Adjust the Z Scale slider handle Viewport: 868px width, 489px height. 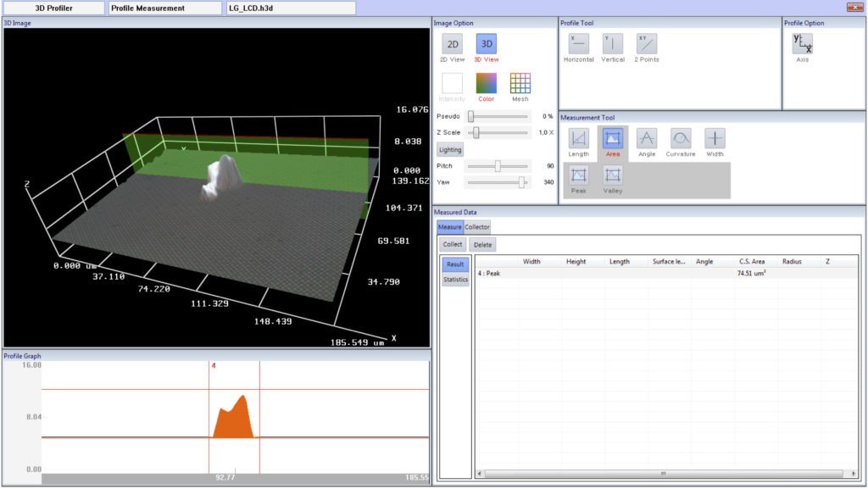pyautogui.click(x=476, y=132)
